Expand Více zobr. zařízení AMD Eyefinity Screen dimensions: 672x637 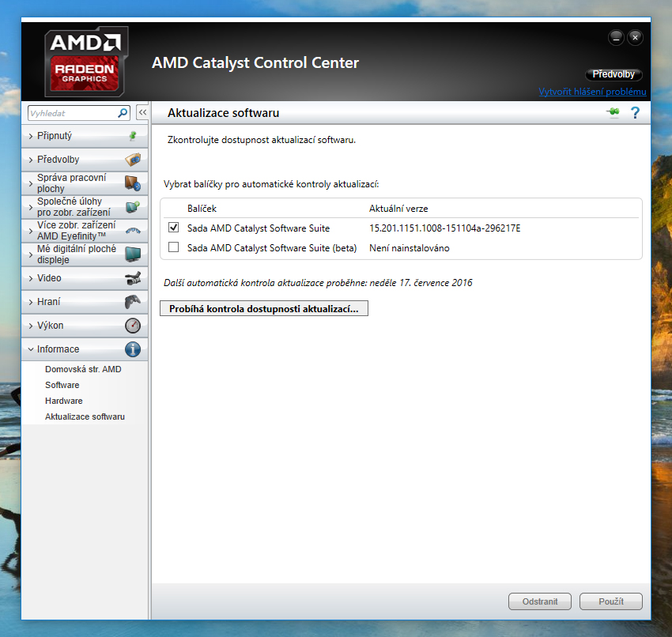[x=85, y=231]
